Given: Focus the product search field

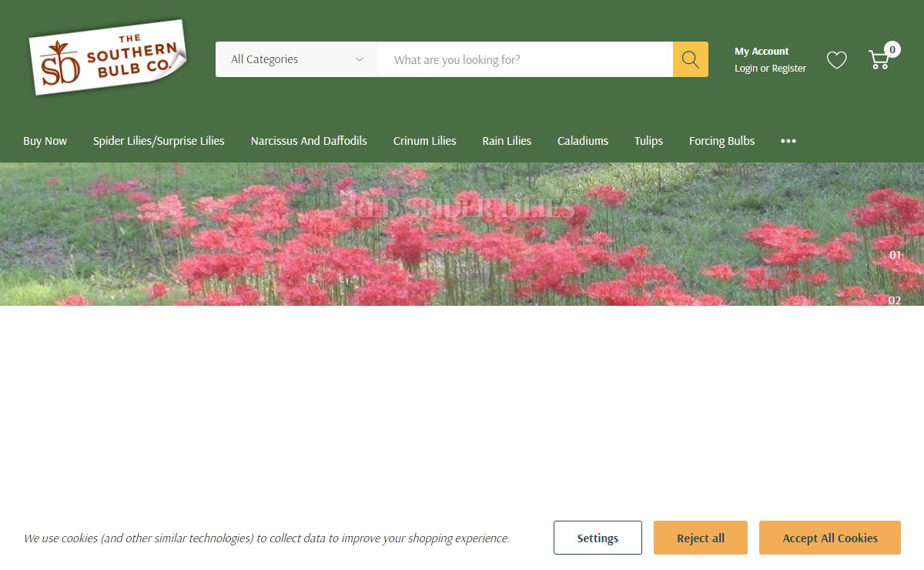Looking at the screenshot, I should (x=526, y=59).
